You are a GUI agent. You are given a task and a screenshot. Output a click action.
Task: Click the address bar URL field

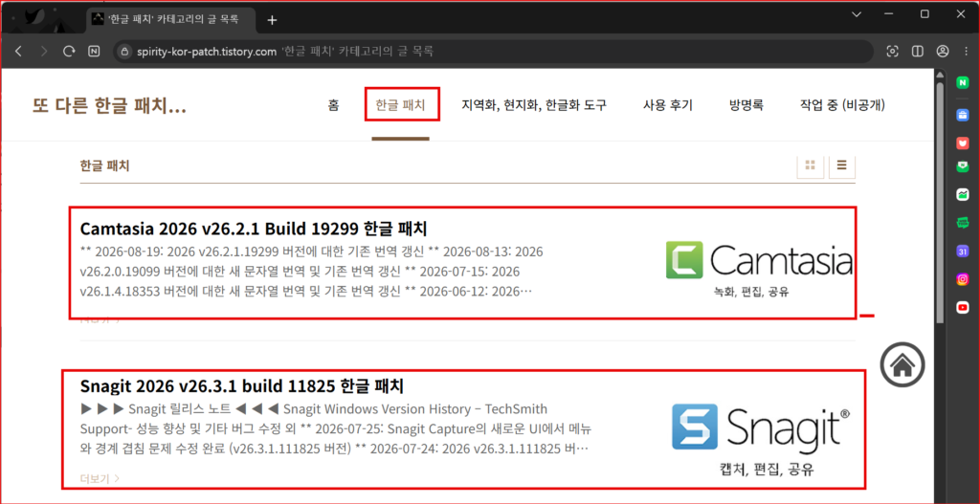point(494,52)
